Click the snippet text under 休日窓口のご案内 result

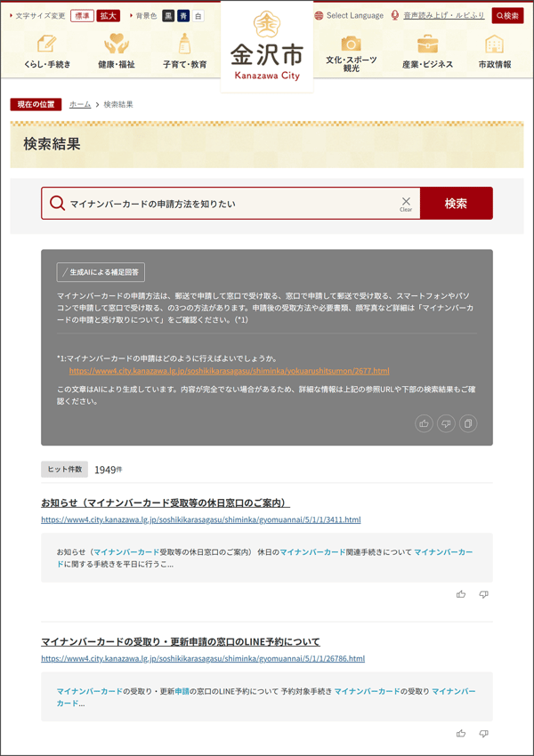tap(264, 558)
